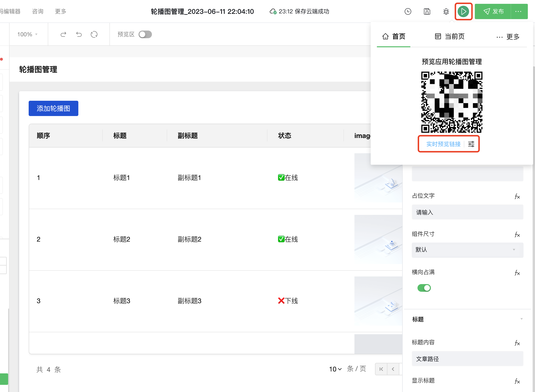This screenshot has height=392, width=535.
Task: Click the refresh circle icon
Action: coord(94,34)
